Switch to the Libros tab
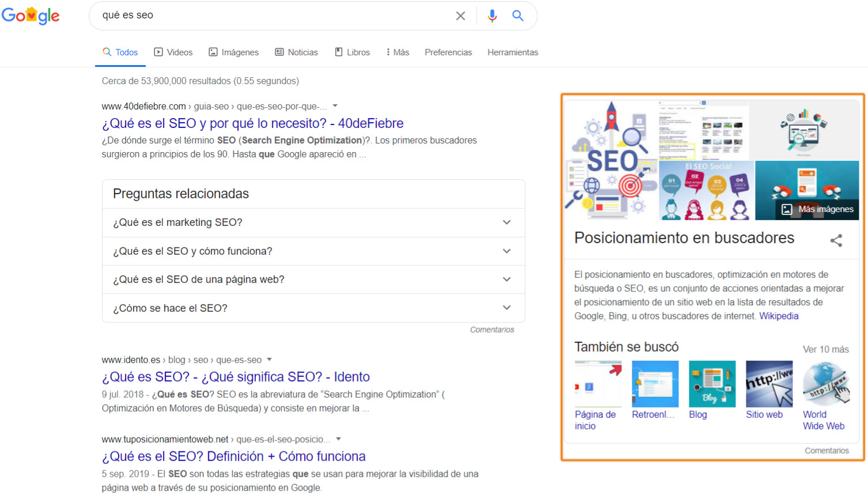This screenshot has width=868, height=494. [x=352, y=52]
